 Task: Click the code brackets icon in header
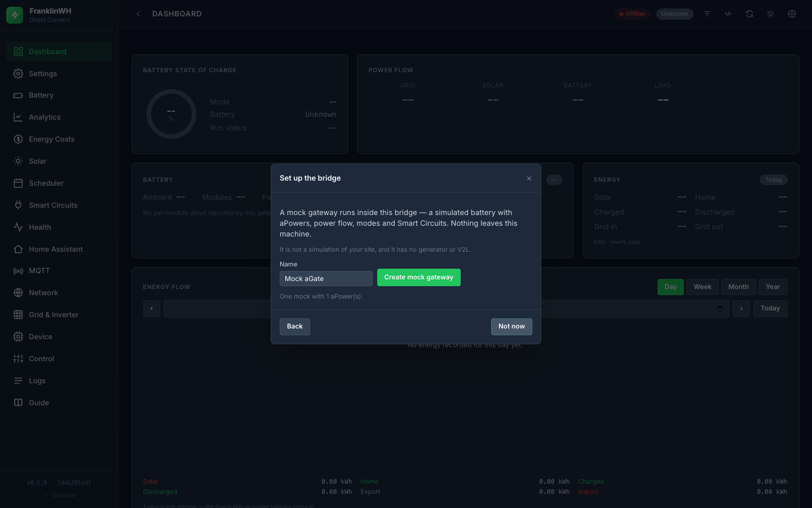point(729,14)
